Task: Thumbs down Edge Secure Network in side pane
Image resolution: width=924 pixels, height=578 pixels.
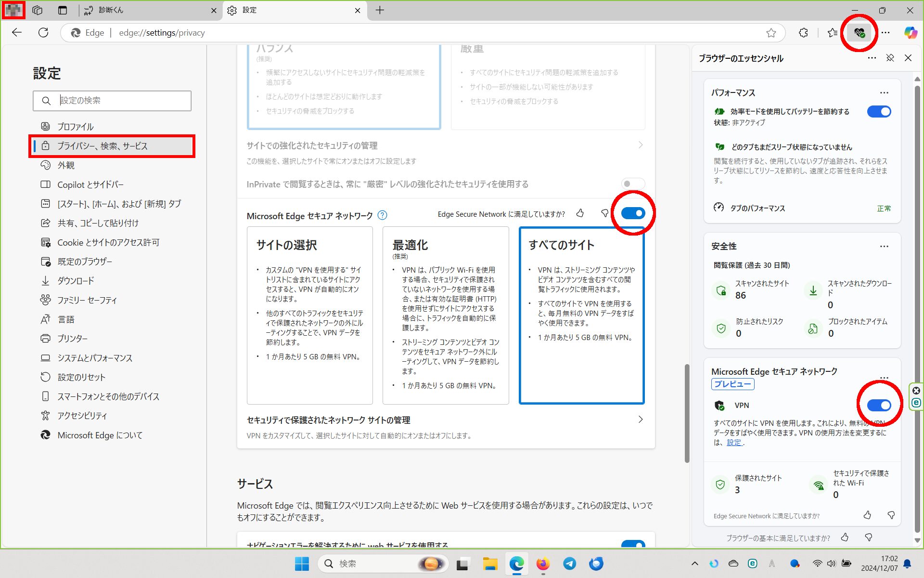Action: click(x=891, y=515)
